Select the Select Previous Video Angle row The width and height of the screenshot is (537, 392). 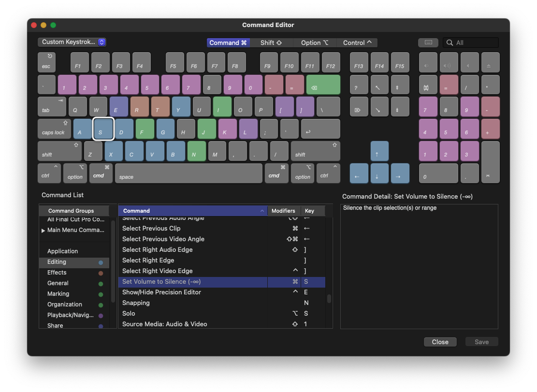(222, 239)
